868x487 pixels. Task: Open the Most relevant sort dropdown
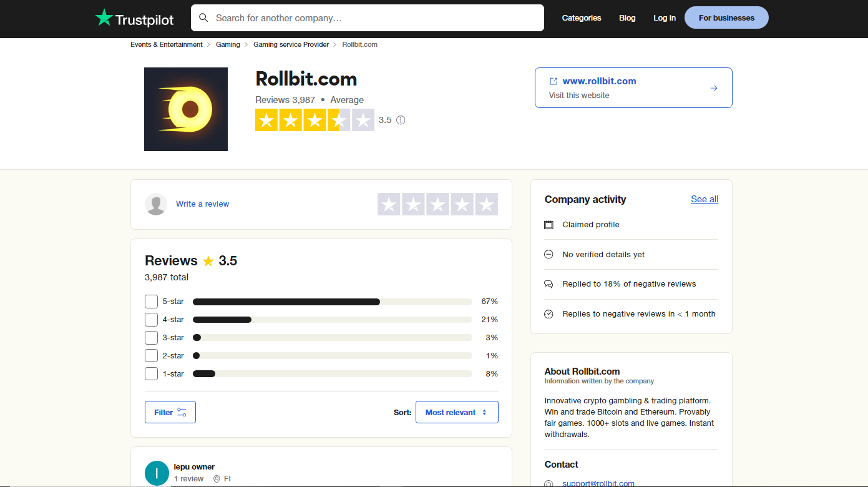pyautogui.click(x=457, y=412)
